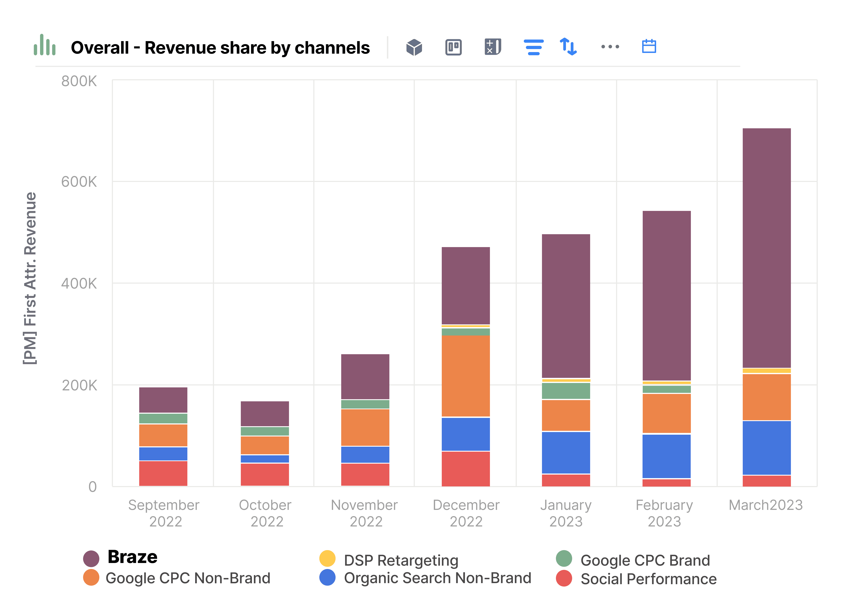This screenshot has width=868, height=605.
Task: Toggle Braze series in legend
Action: point(132,557)
